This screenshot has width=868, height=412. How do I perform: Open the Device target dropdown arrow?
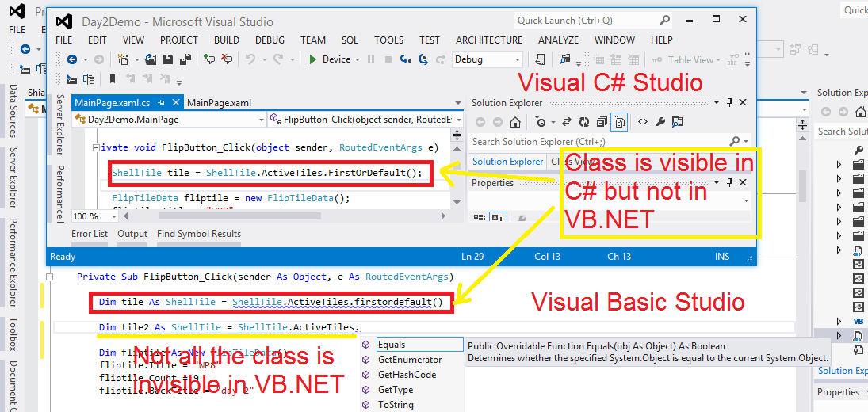coord(358,59)
